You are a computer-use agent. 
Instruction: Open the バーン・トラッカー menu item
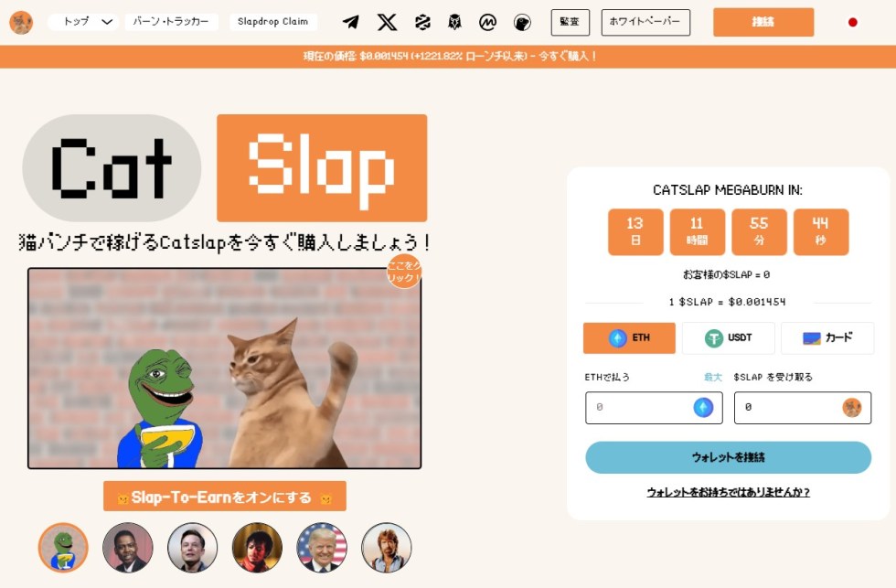[171, 22]
